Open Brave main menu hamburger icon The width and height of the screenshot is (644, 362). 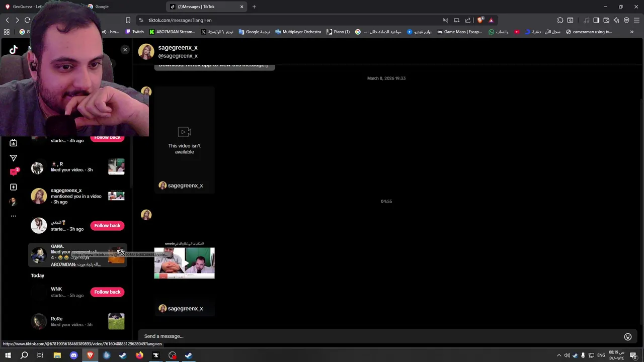[x=636, y=20]
